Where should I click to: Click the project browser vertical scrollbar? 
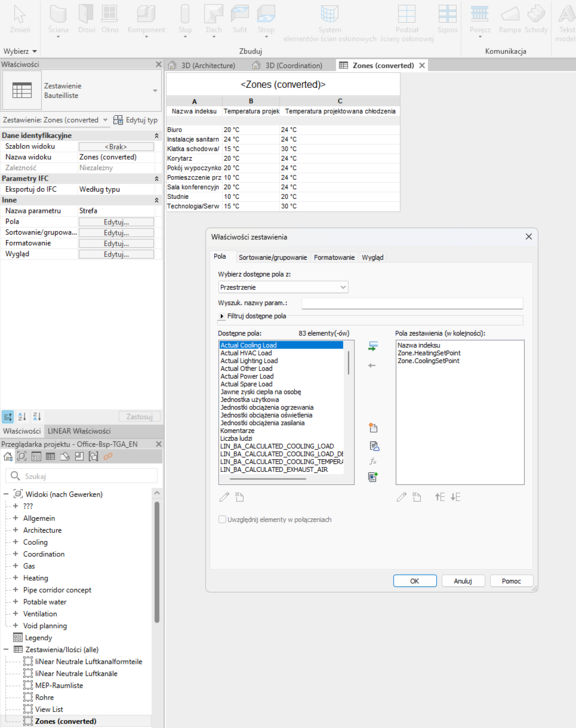click(x=157, y=562)
